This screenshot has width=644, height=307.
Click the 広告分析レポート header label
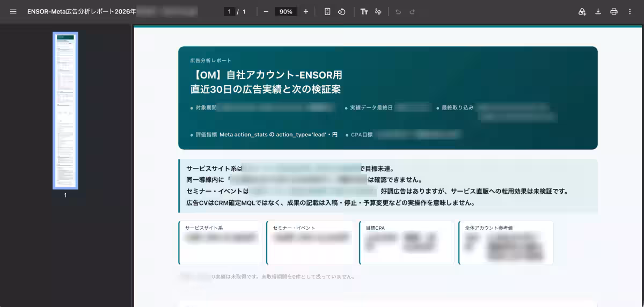click(211, 61)
